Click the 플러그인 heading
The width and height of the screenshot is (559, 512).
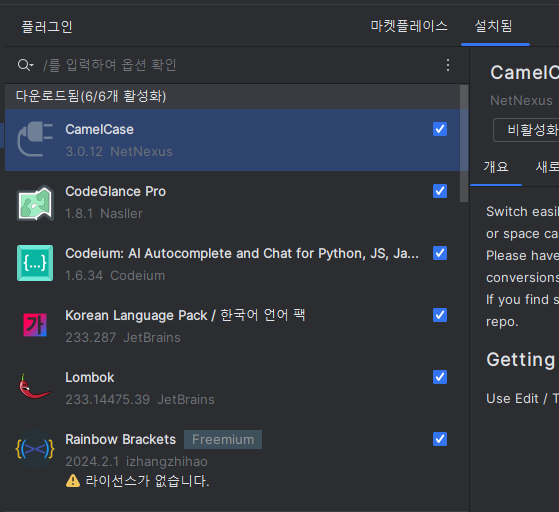(47, 27)
